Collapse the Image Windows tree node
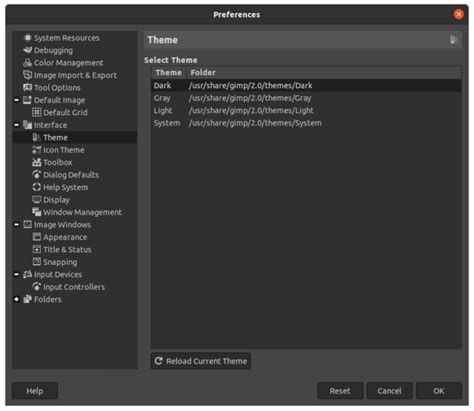Screen dimensions: 474x411 tap(16, 225)
